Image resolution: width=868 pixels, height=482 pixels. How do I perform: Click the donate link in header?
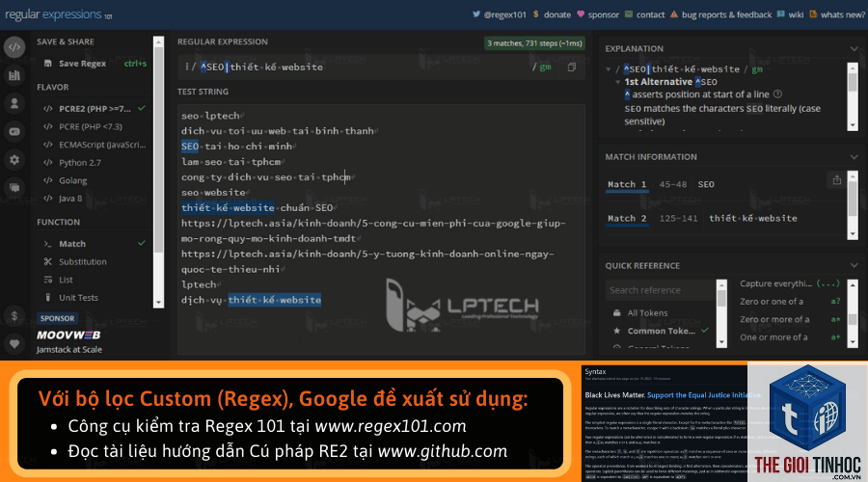click(x=556, y=14)
